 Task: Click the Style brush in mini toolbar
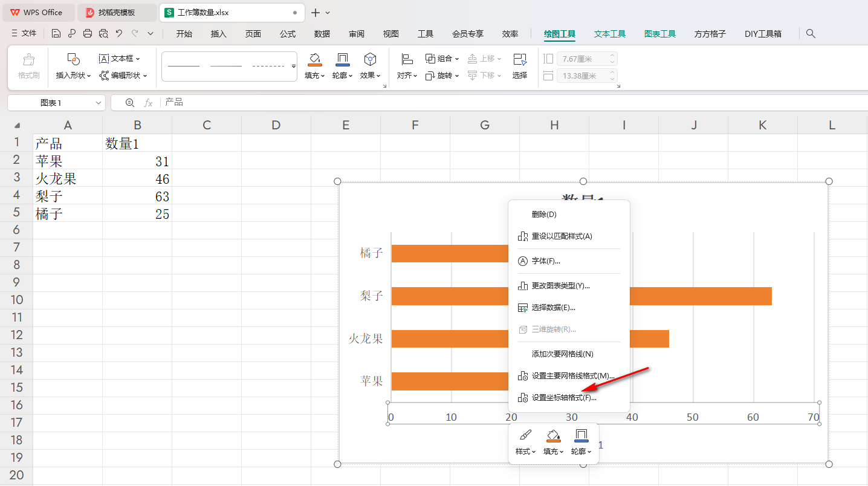(x=525, y=436)
